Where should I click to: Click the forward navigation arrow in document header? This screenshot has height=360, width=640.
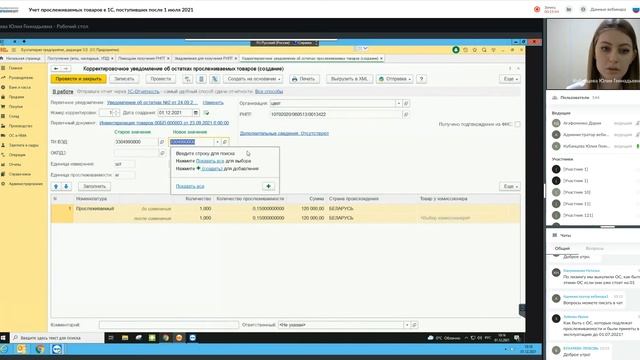click(66, 69)
